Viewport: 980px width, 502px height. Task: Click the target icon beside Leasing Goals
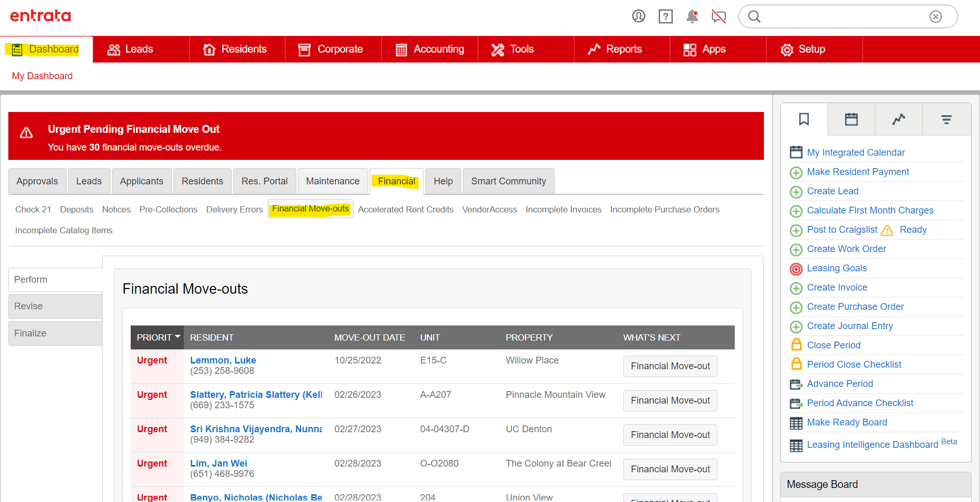(796, 269)
